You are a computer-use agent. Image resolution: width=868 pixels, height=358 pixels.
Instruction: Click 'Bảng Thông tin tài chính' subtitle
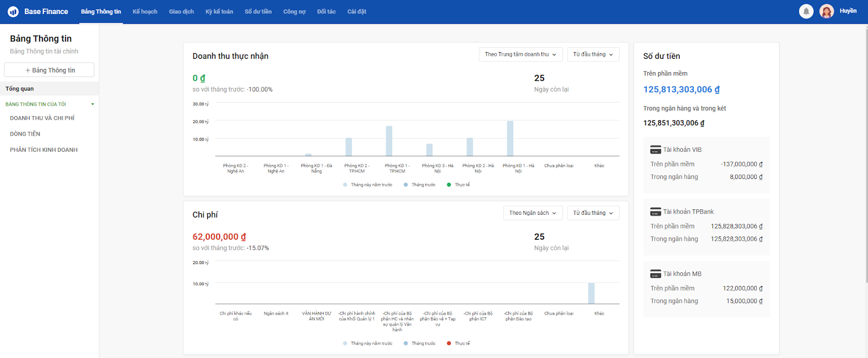(44, 52)
